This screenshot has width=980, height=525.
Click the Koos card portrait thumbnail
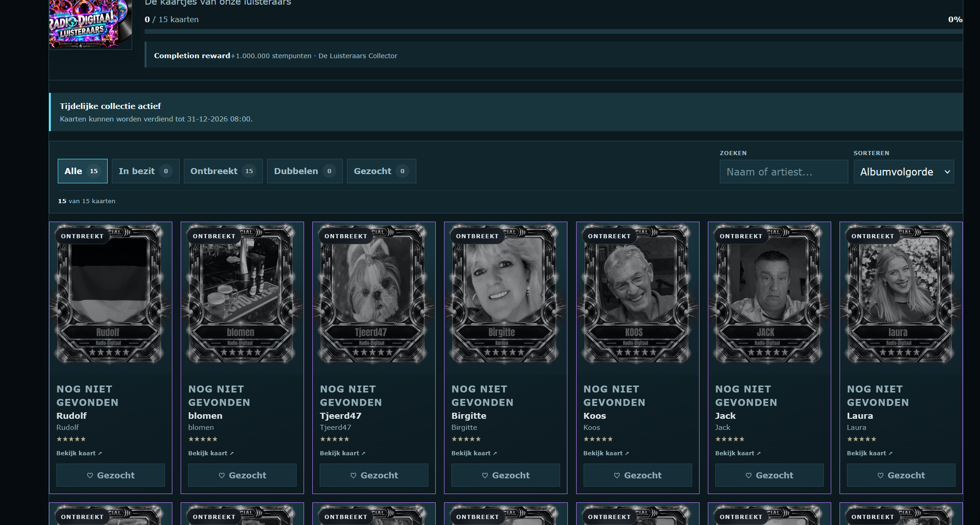coord(637,294)
